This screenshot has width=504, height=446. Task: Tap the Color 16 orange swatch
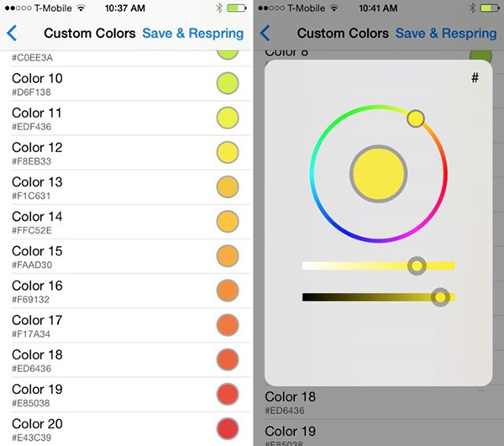(228, 290)
